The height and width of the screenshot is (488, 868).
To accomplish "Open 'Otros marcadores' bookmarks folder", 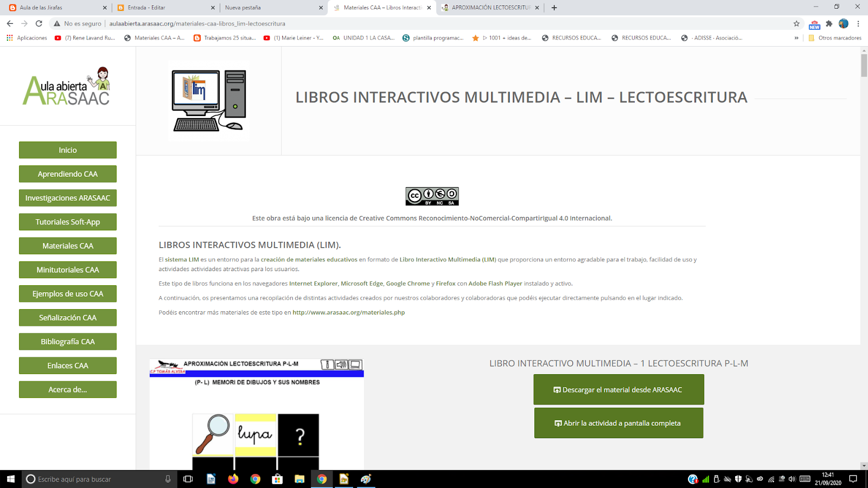I will pos(834,38).
